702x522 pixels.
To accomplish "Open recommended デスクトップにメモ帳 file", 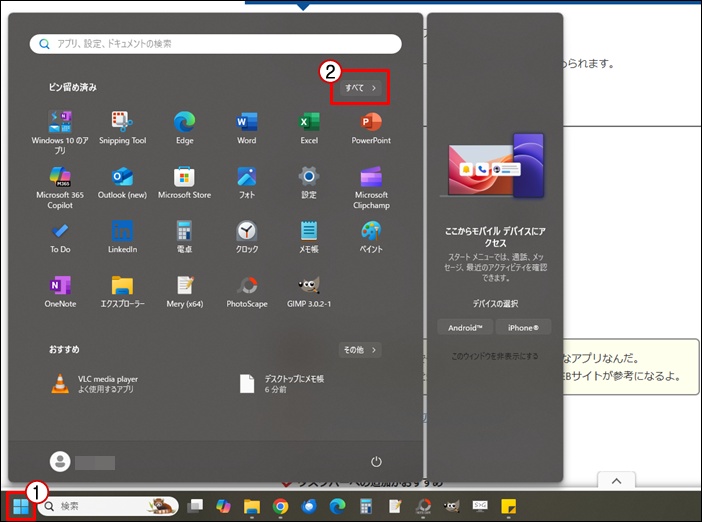I will 282,384.
